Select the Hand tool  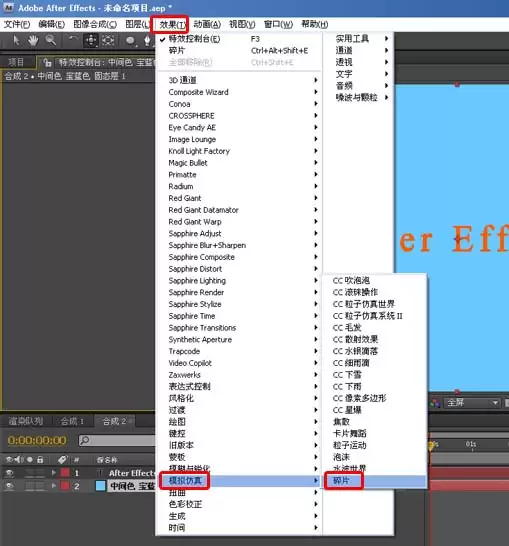click(x=33, y=41)
